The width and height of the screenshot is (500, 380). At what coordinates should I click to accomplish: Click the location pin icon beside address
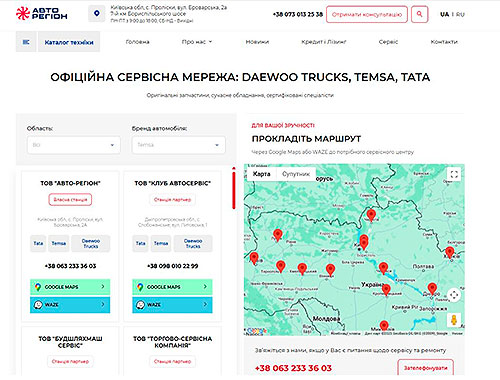[x=97, y=13]
